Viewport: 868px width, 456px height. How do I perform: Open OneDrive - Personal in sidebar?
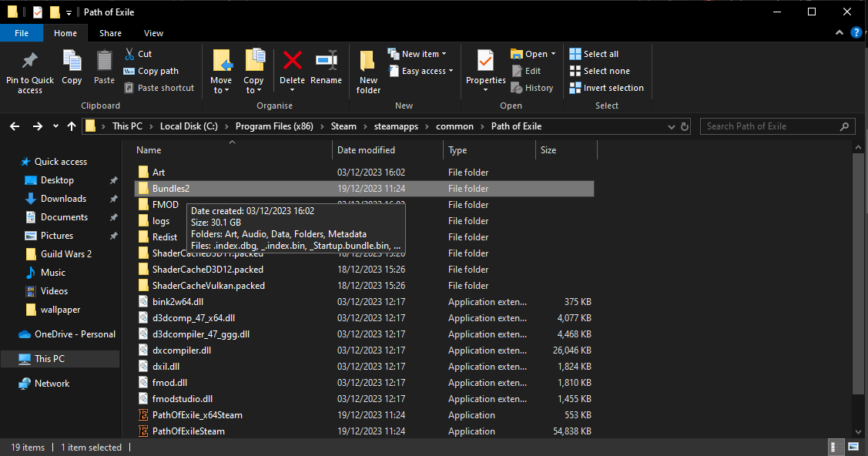75,334
